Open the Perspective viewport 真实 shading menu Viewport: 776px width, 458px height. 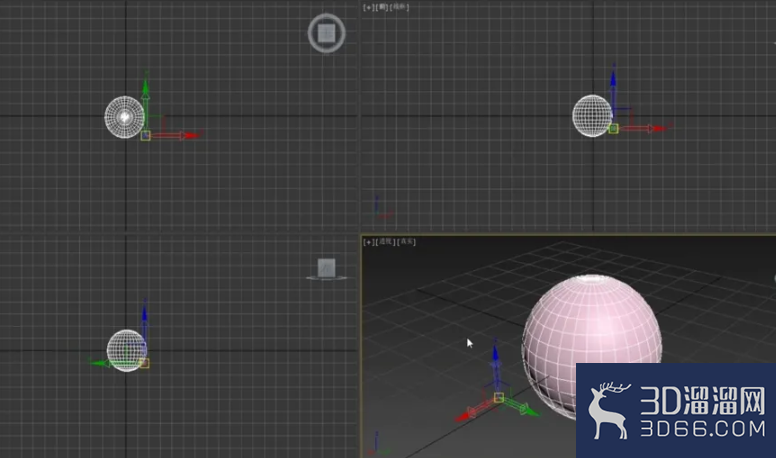(x=406, y=242)
